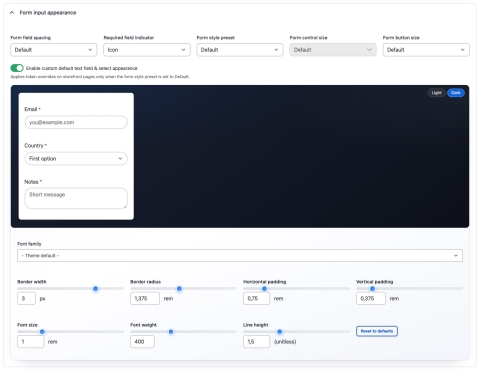Image resolution: width=480 pixels, height=370 pixels.
Task: Click the Form input appearance heading text
Action: click(x=48, y=13)
